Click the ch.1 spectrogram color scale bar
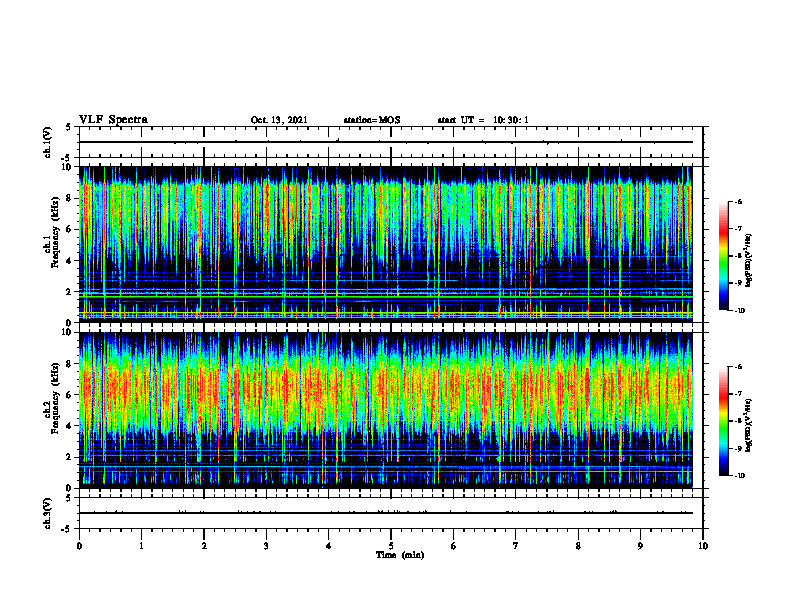 tap(724, 256)
